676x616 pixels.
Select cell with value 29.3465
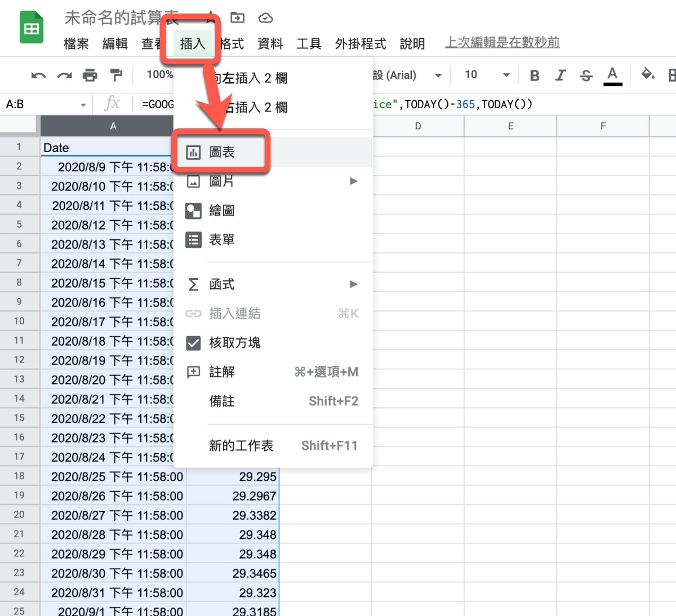pos(232,573)
